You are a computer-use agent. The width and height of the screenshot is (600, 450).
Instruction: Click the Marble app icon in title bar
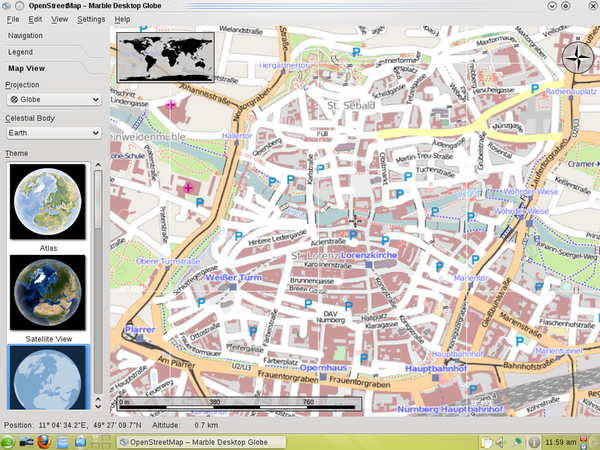click(6, 6)
